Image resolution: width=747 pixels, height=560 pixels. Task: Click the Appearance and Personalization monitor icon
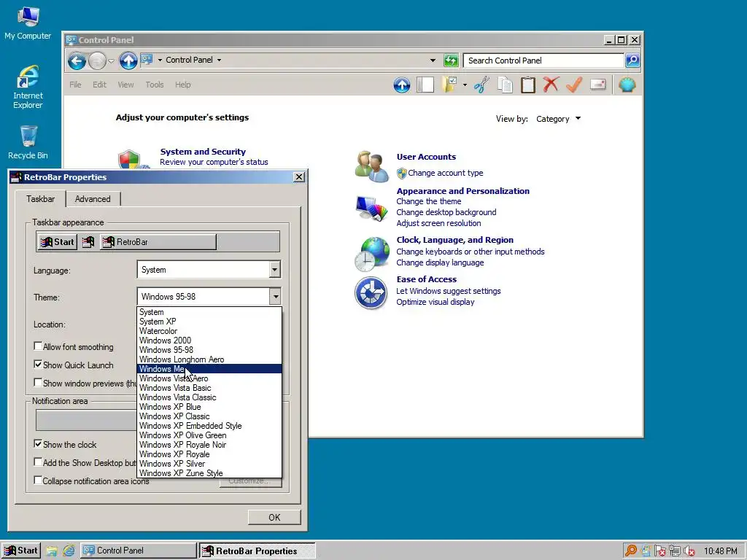[371, 208]
